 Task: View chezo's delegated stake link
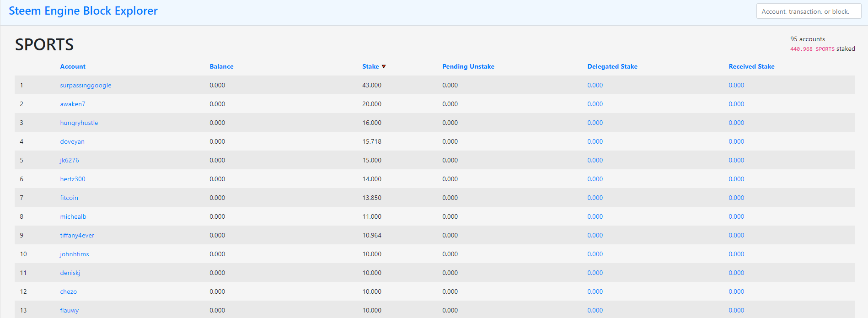pos(595,291)
